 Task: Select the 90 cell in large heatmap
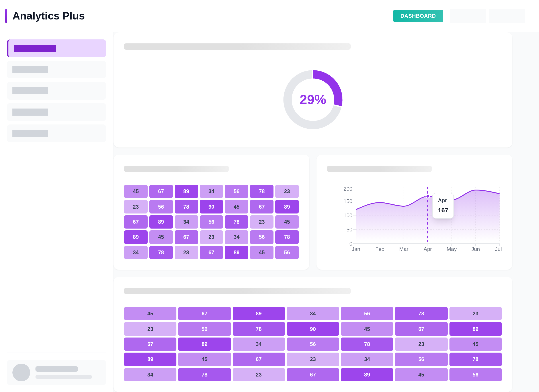point(313,329)
